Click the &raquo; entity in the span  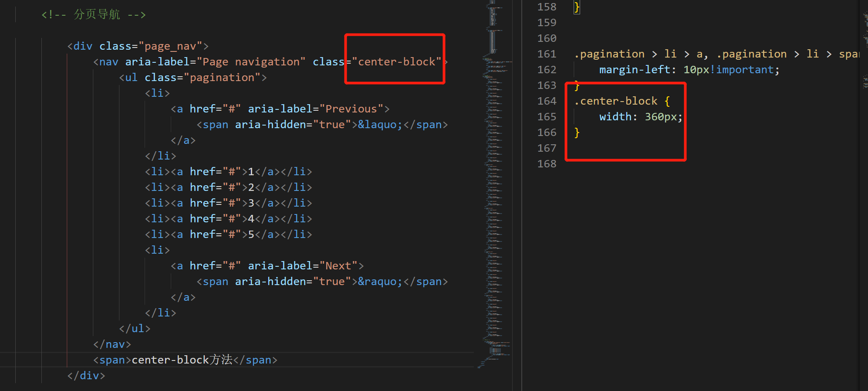[x=380, y=281]
